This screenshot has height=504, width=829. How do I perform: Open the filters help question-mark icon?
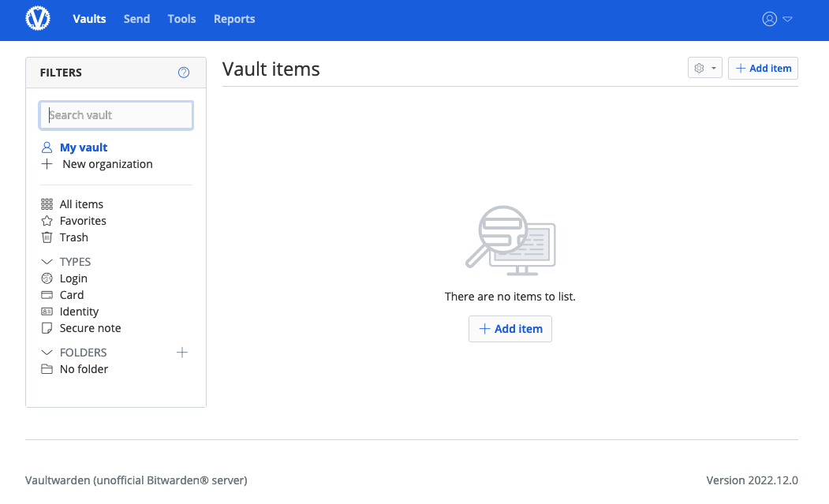point(184,73)
